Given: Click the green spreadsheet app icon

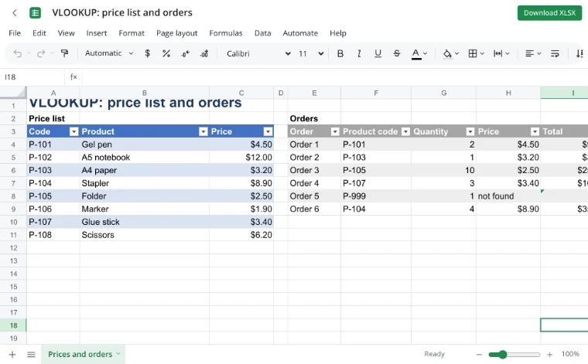Looking at the screenshot, I should 36,12.
